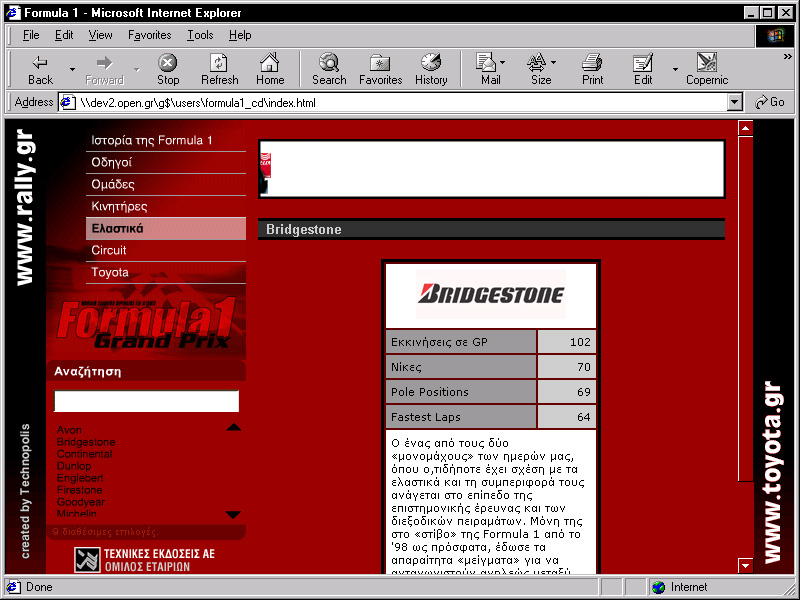Click the top banner image
The image size is (800, 600).
491,169
